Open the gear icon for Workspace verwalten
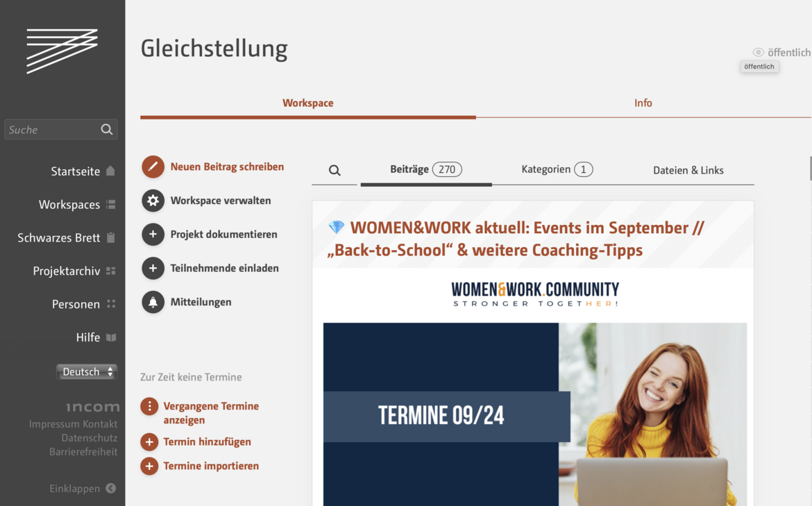Viewport: 812px width, 506px height. (153, 201)
